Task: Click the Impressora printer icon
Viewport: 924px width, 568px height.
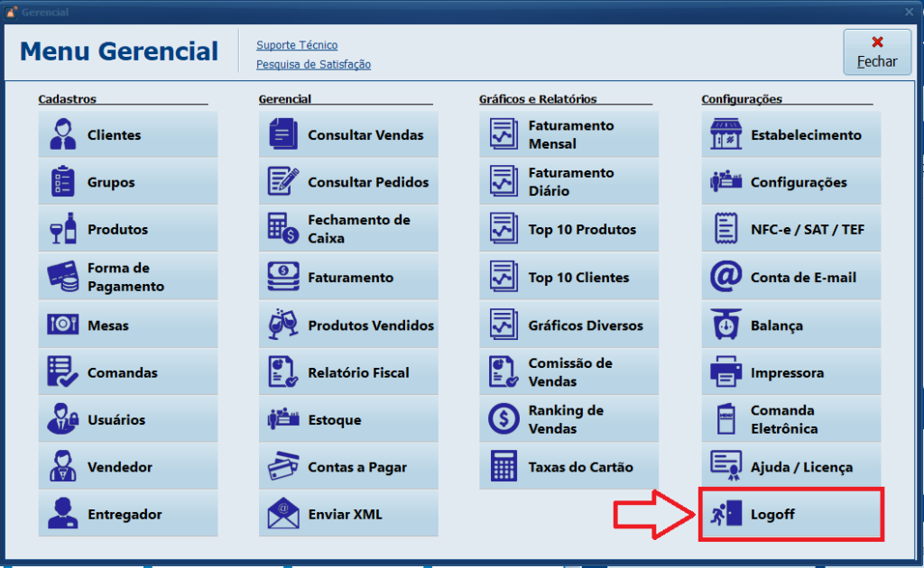Action: click(x=725, y=372)
